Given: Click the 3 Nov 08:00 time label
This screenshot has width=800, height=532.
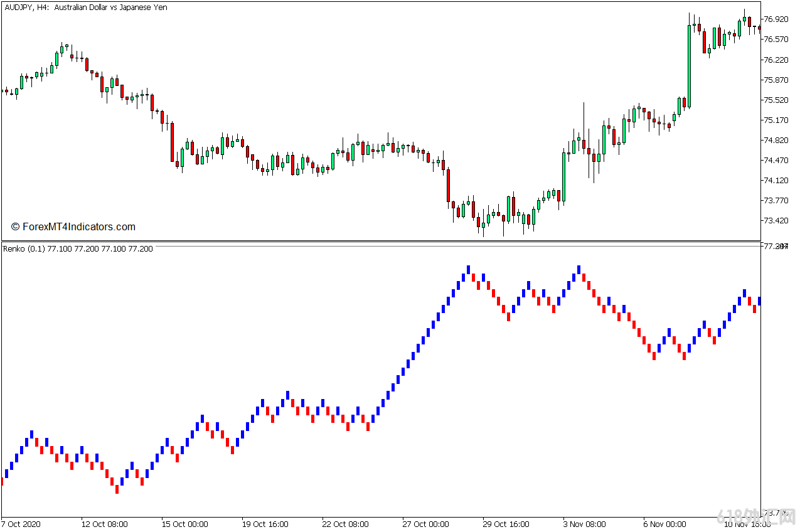Looking at the screenshot, I should pos(584,524).
